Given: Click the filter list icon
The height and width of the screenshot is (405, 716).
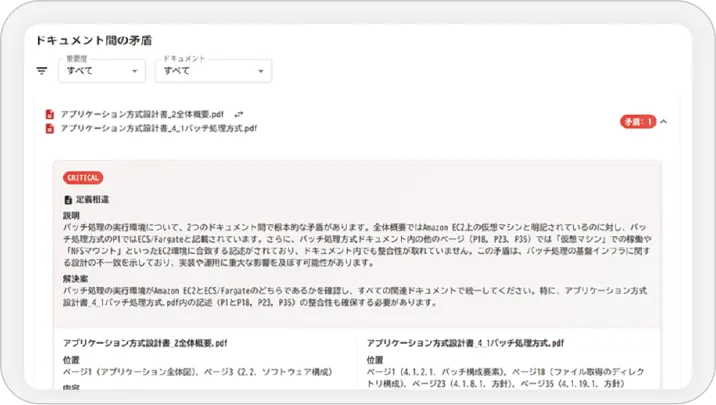Looking at the screenshot, I should (42, 71).
